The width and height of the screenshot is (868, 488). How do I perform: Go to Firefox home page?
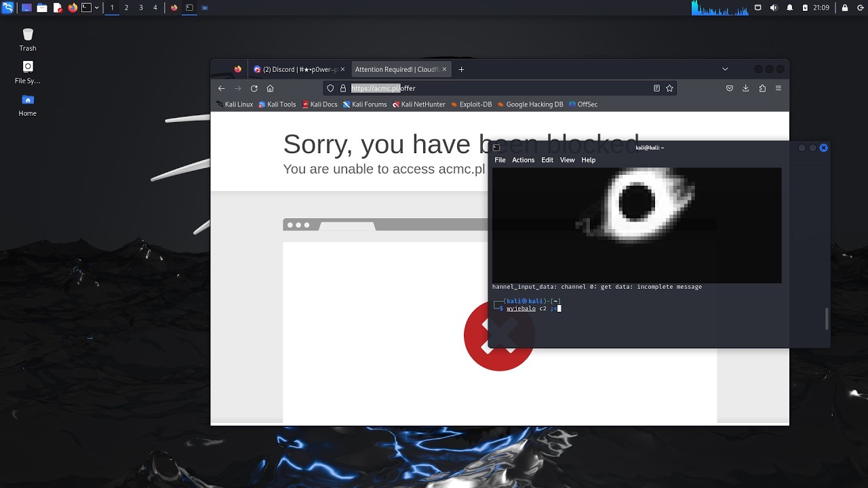(x=270, y=88)
